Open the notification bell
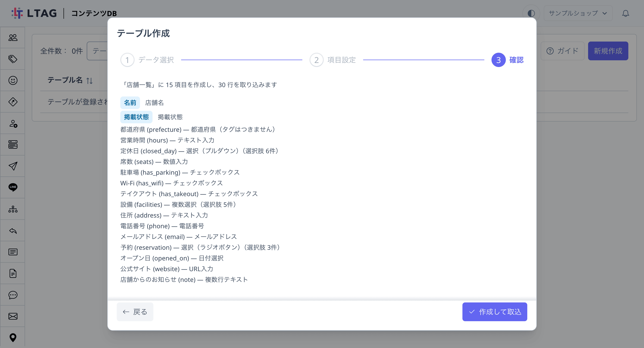 tap(625, 13)
